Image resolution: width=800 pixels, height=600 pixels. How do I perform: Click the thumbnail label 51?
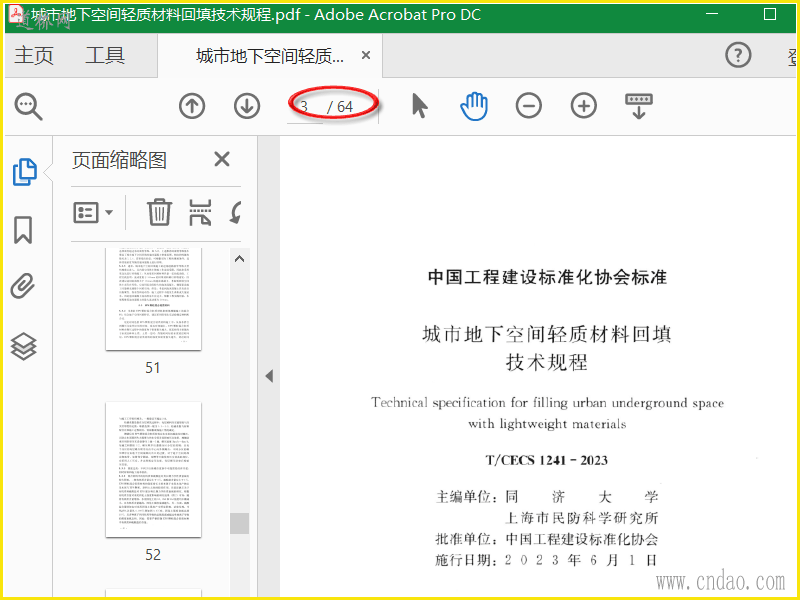[153, 367]
